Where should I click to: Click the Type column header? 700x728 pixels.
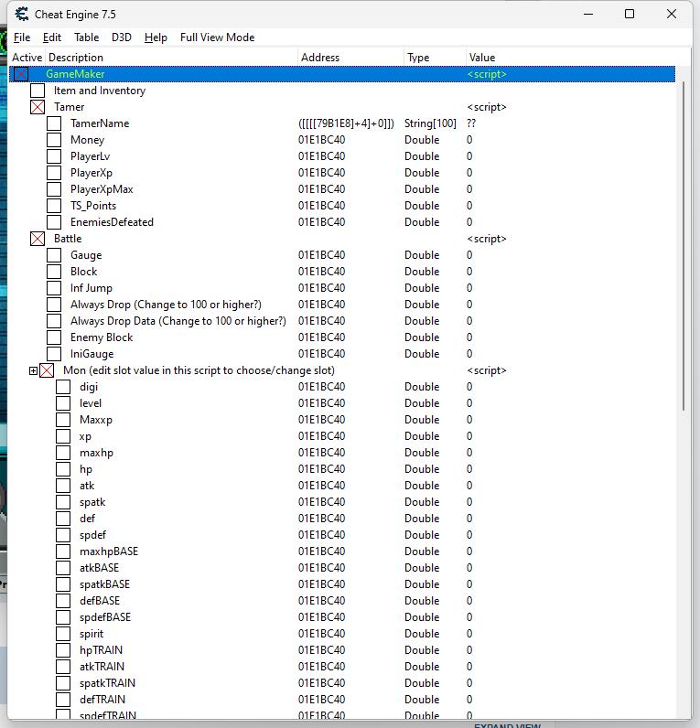[x=435, y=57]
